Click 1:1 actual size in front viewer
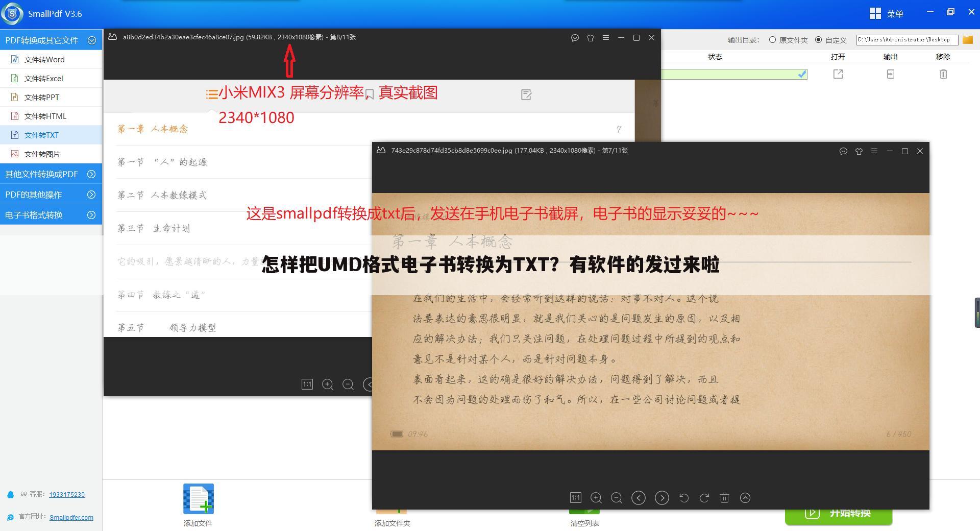 [575, 497]
